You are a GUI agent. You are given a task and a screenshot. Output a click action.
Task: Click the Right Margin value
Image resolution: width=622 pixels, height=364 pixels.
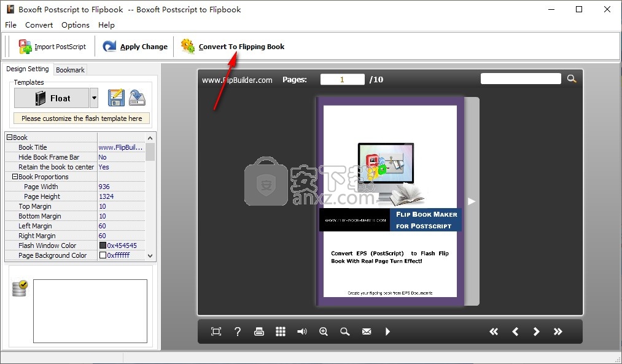(x=103, y=236)
